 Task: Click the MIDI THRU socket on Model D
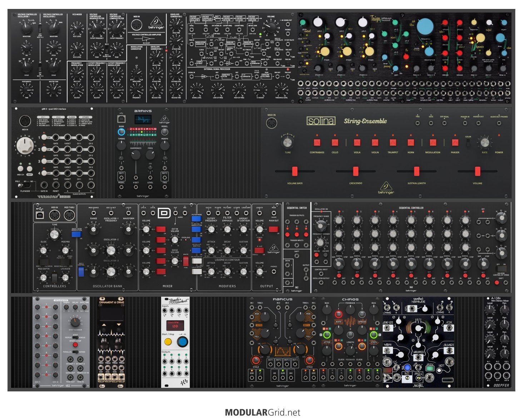[69, 215]
